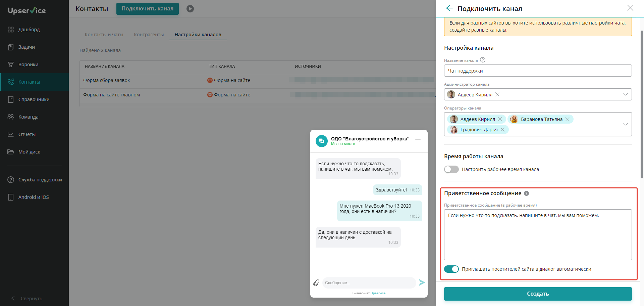Disable automatic visitor invitation toggle
Image resolution: width=644 pixels, height=306 pixels.
tap(451, 269)
